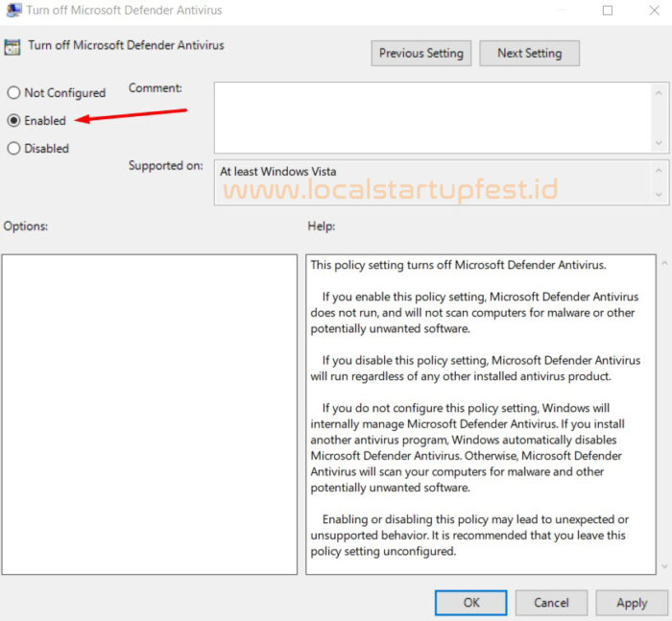Select the Not Configured radio button

click(13, 92)
